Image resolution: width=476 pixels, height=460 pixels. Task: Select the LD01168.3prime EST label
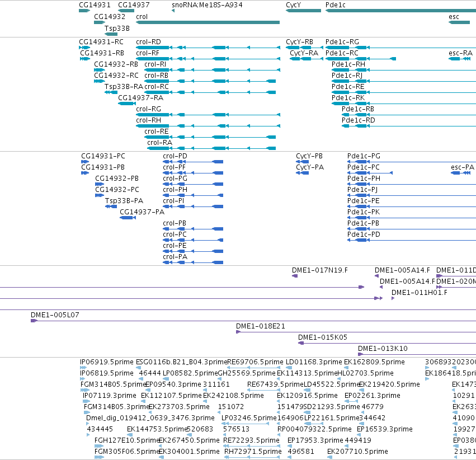tap(314, 362)
